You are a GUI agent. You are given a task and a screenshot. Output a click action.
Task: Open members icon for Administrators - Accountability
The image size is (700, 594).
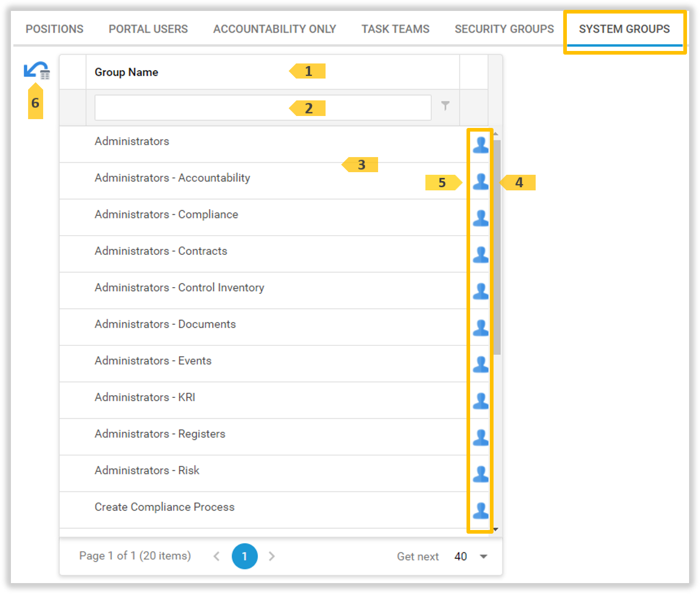(480, 181)
